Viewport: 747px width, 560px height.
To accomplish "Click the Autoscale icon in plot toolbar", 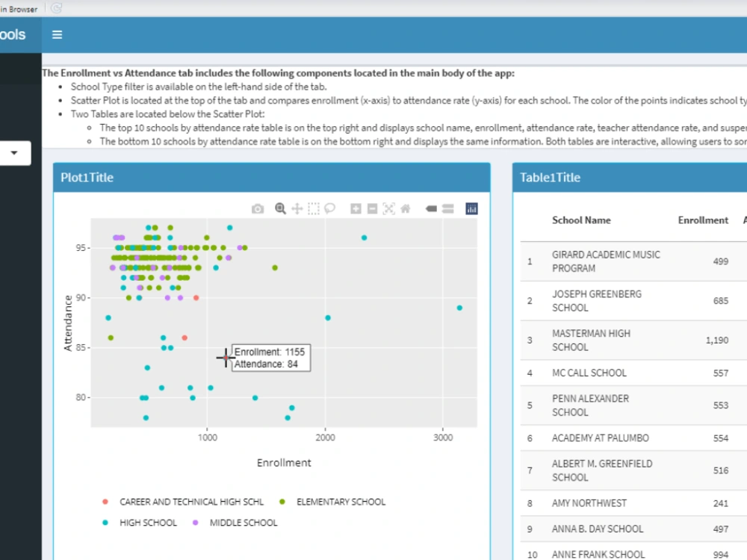I will [x=388, y=208].
